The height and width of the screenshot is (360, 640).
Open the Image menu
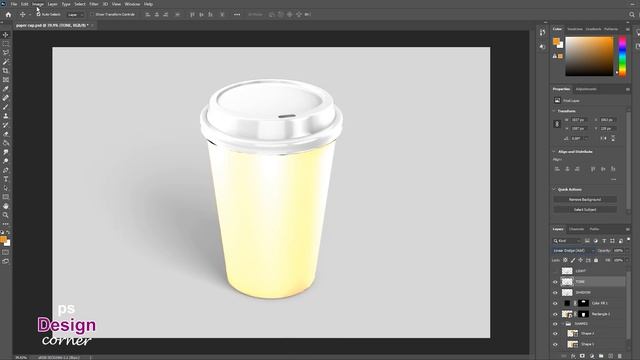click(x=38, y=4)
